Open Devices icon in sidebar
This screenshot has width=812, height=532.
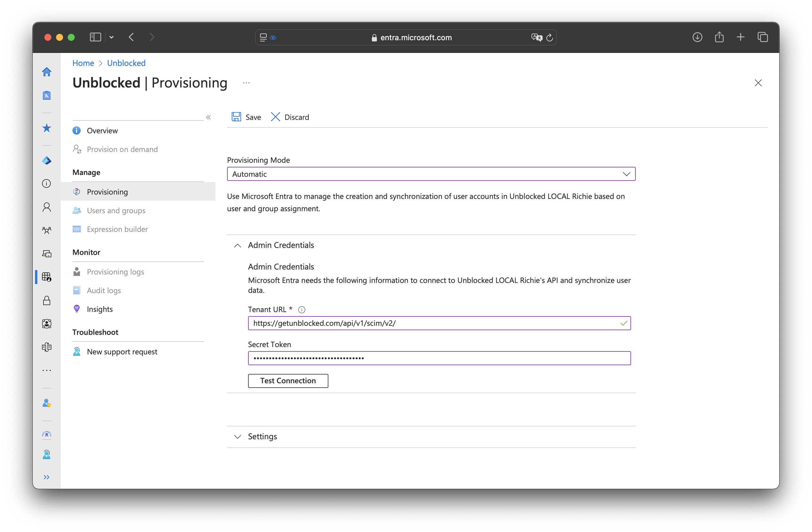[47, 254]
